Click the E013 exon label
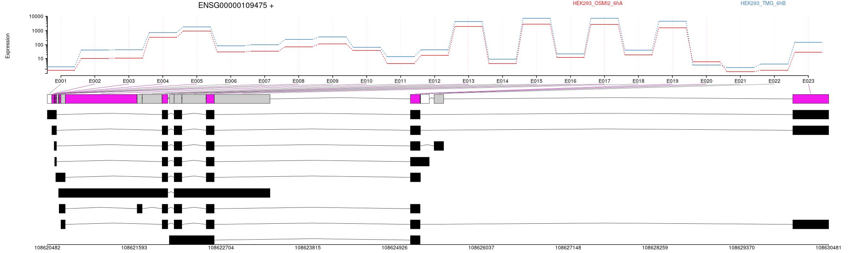Image resolution: width=868 pixels, height=253 pixels. 468,81
